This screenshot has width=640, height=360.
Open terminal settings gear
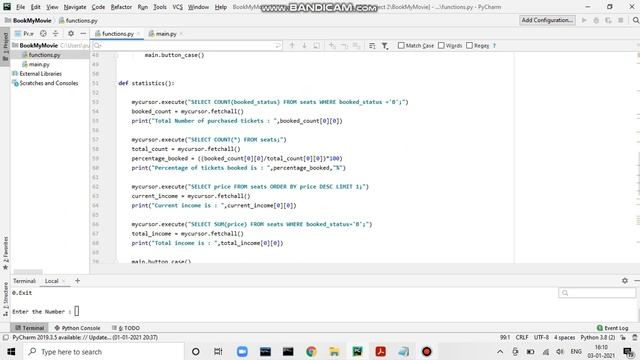(x=624, y=280)
